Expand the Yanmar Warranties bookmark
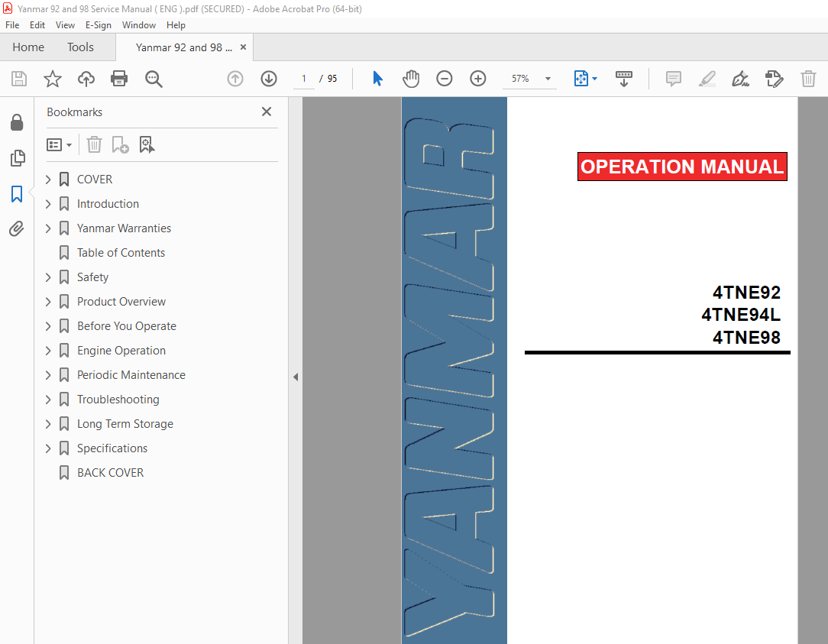The height and width of the screenshot is (644, 828). point(48,228)
